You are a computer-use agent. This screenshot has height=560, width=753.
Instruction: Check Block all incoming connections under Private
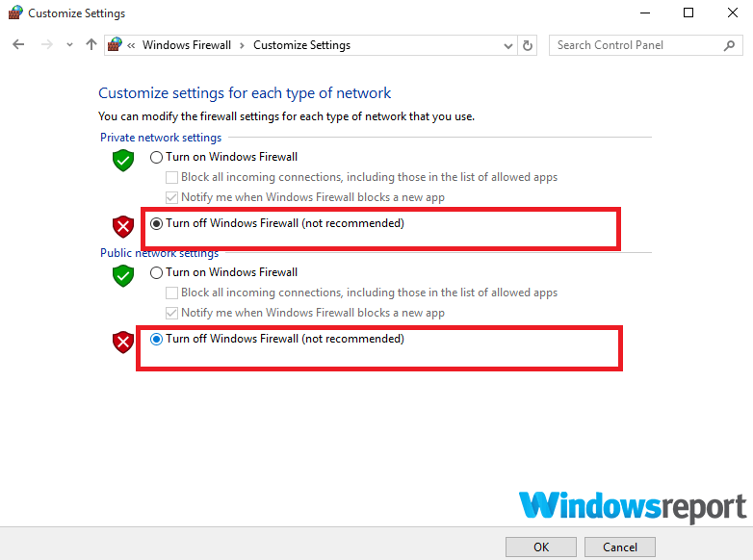pos(171,178)
